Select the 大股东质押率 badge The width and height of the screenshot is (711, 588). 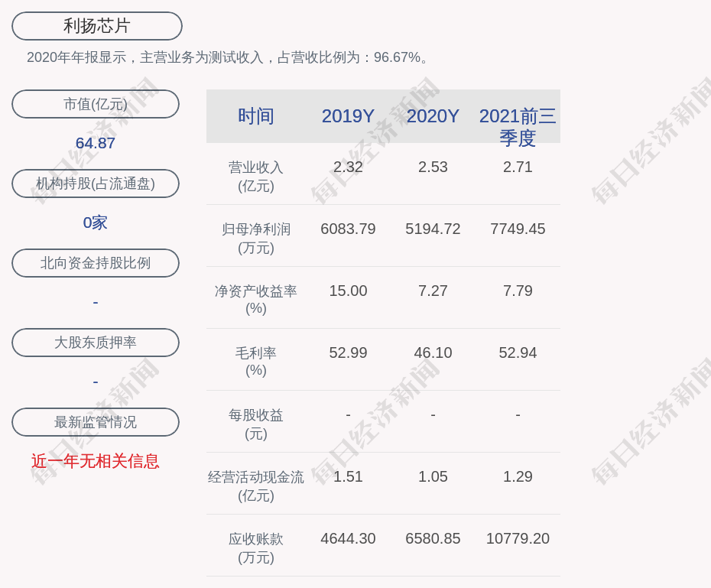96,343
